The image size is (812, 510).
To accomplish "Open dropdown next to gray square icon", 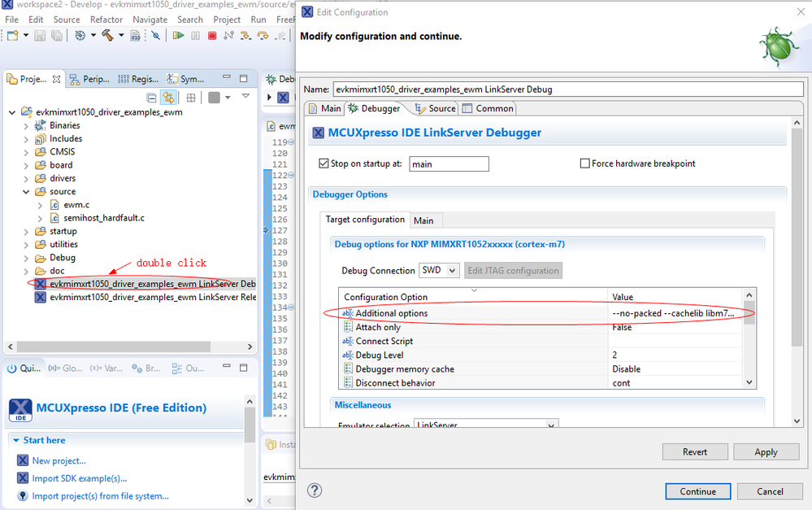I will click(x=228, y=98).
